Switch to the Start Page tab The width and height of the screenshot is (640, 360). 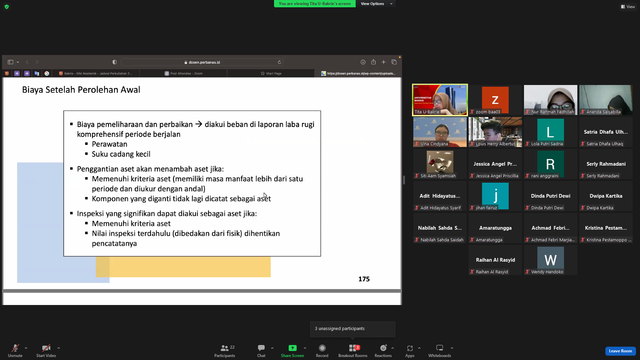[x=271, y=73]
